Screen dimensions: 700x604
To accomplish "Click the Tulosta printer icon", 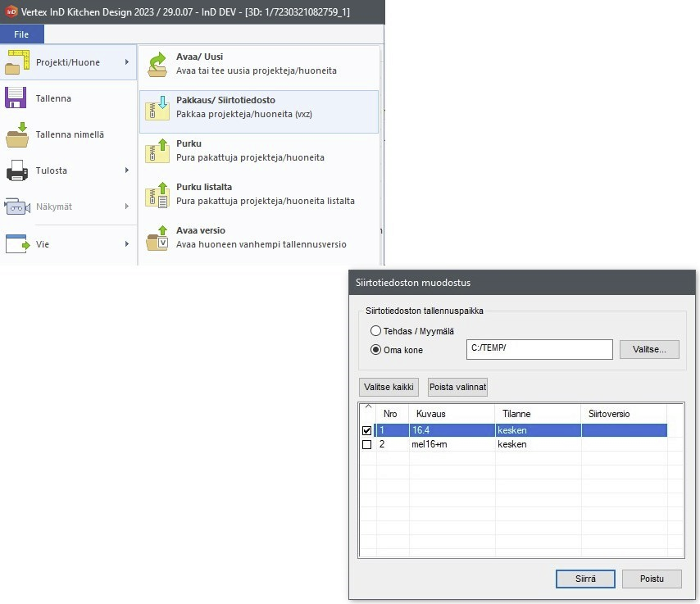I will (17, 170).
